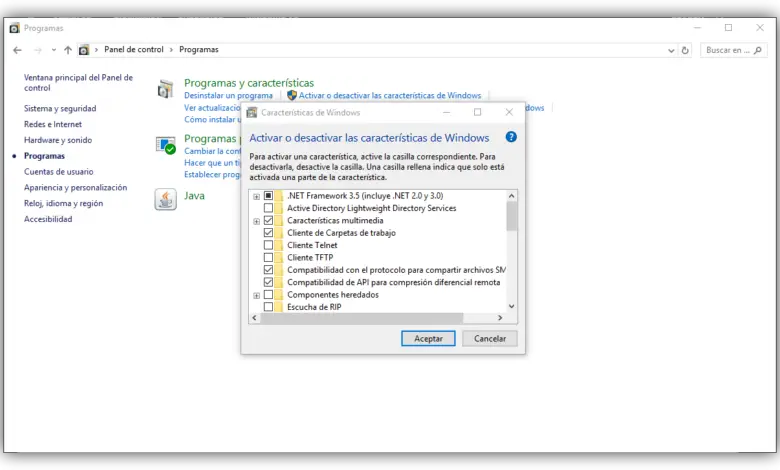Uncheck Compatibilidad de API para compresión diferencial
This screenshot has height=470, width=780.
(x=268, y=282)
